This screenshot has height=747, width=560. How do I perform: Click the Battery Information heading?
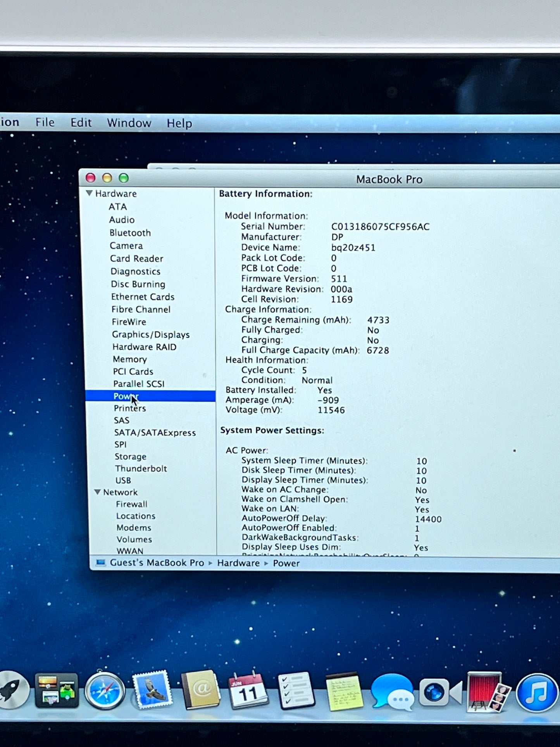[266, 193]
